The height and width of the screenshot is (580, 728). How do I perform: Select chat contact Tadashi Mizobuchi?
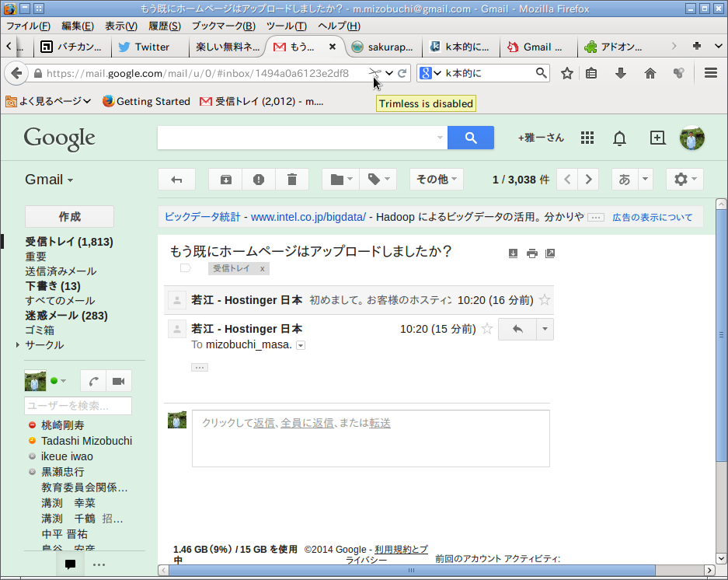pyautogui.click(x=86, y=441)
